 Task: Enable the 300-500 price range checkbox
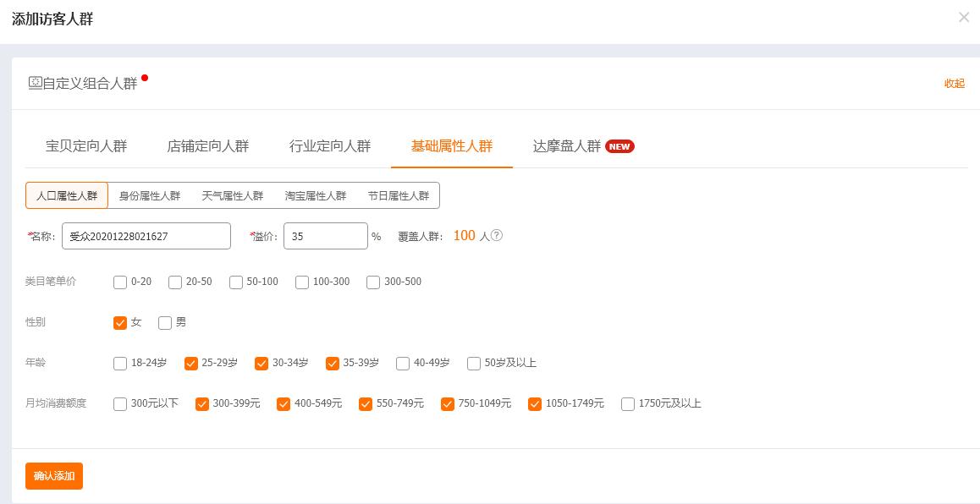tap(373, 282)
